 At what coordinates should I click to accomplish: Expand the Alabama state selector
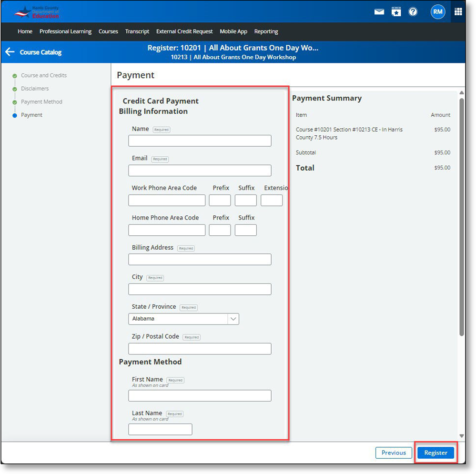pos(233,319)
